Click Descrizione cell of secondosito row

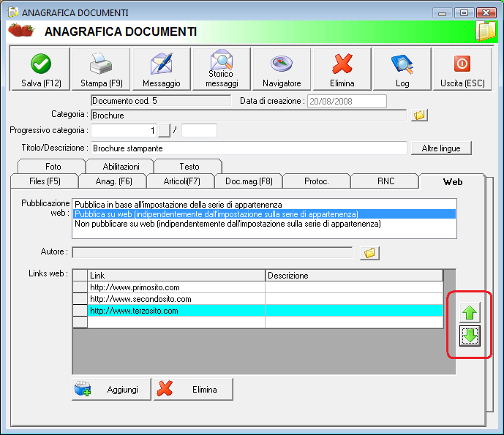point(354,299)
